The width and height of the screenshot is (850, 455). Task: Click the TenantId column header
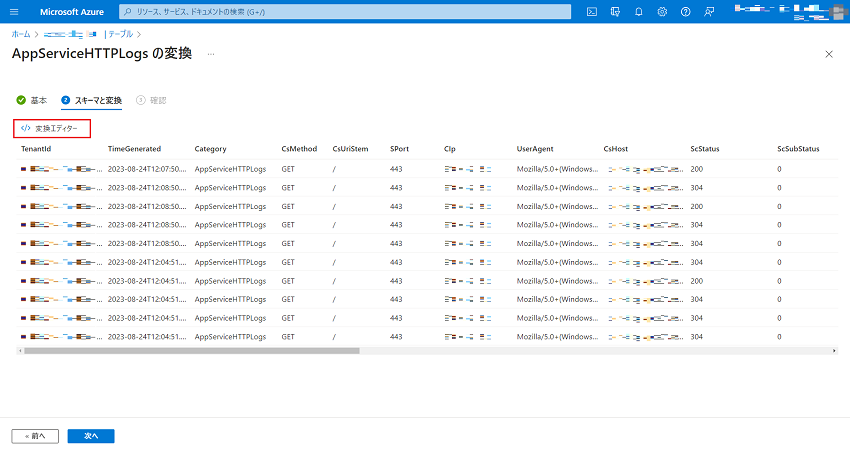click(36, 149)
